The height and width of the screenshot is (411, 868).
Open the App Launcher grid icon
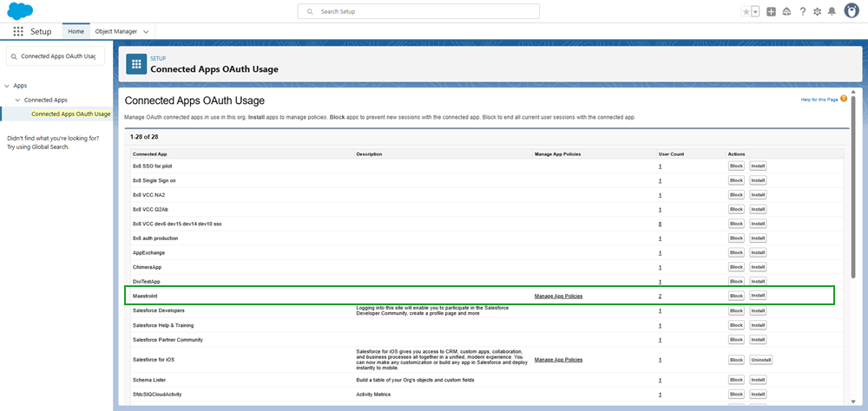point(18,31)
